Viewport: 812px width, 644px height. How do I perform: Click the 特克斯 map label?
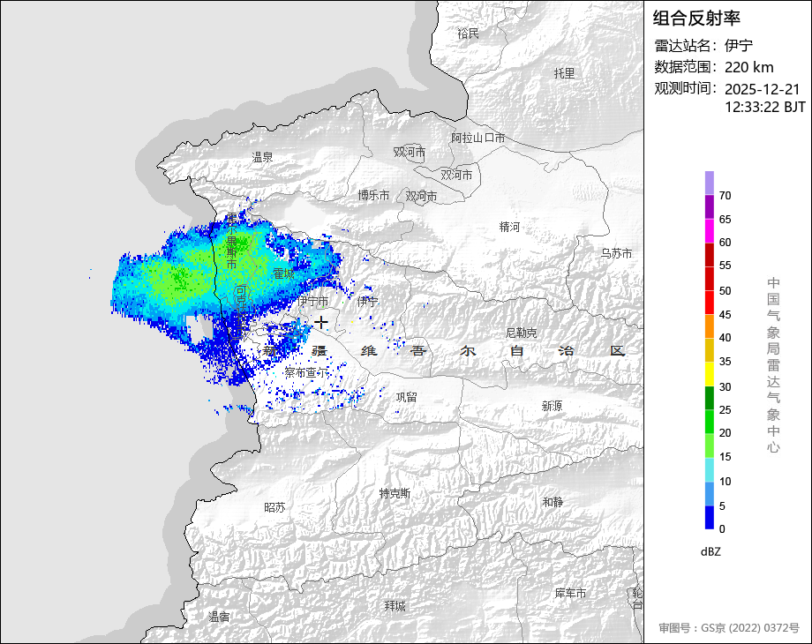click(x=395, y=493)
